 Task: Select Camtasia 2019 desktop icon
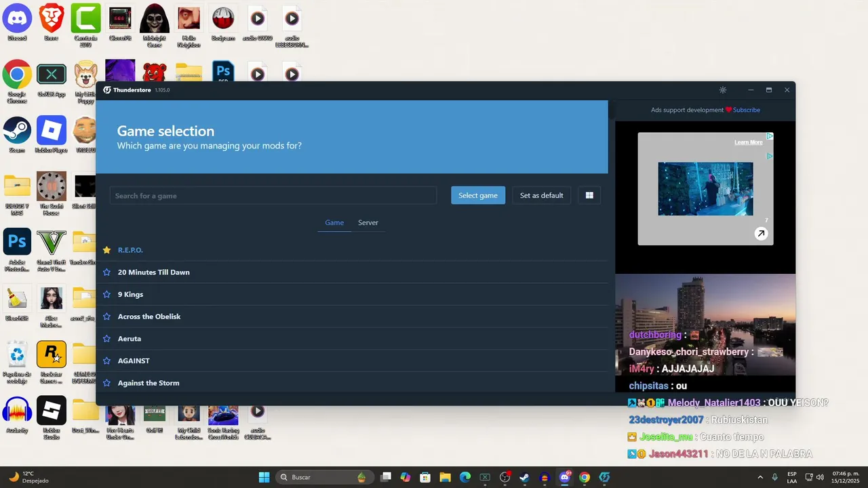(85, 26)
